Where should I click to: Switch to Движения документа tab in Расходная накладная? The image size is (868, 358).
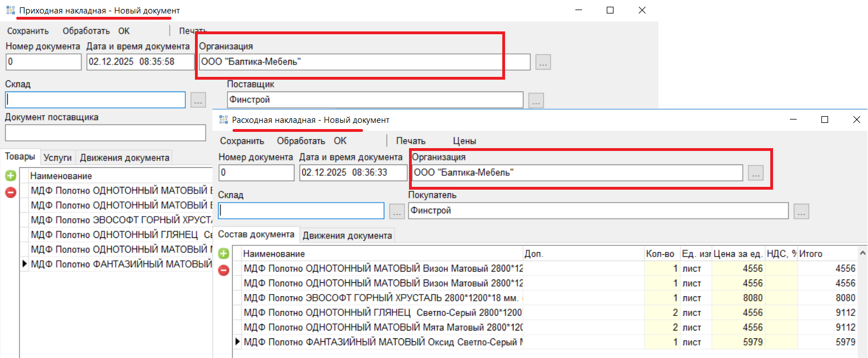click(347, 236)
